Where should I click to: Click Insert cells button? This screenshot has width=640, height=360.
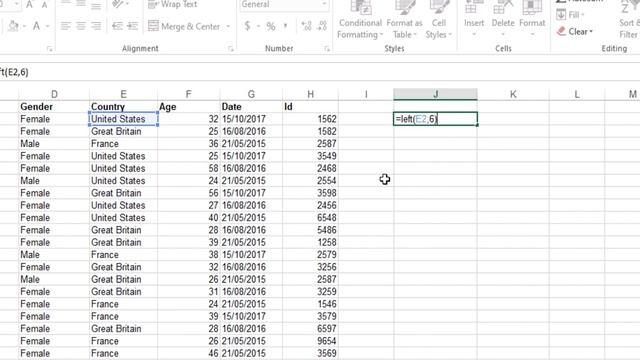473,18
